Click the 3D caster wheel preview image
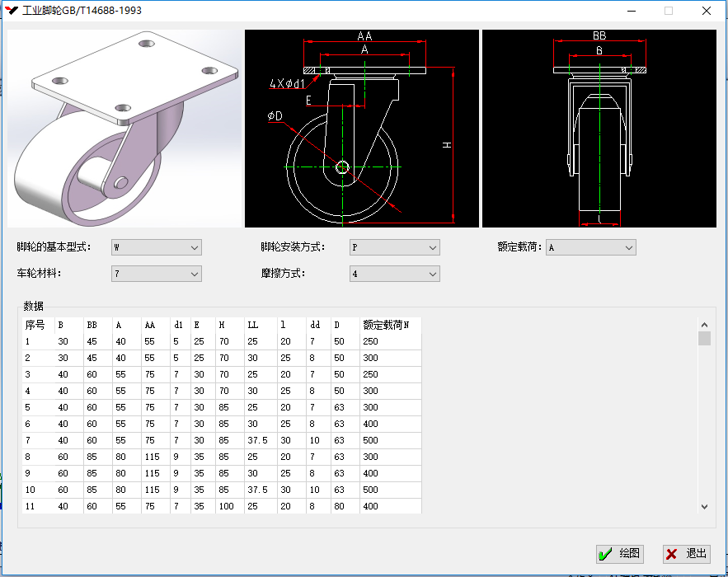The height and width of the screenshot is (577, 728). pos(124,129)
